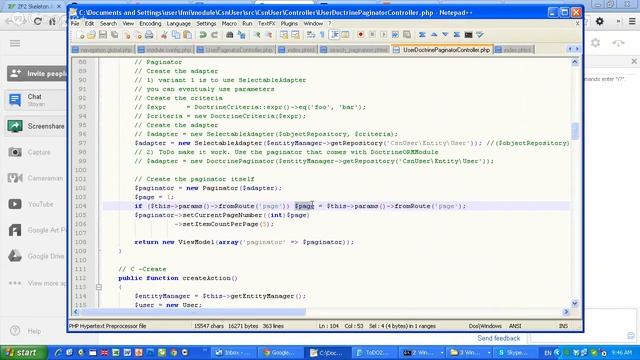The width and height of the screenshot is (640, 360).
Task: Save the current file using the toolbar
Action: click(103, 35)
